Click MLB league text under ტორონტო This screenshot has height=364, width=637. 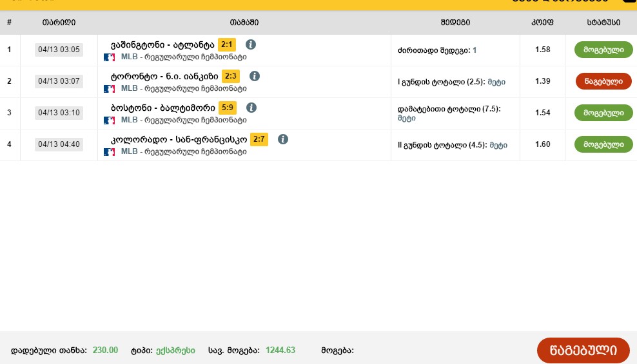point(184,88)
